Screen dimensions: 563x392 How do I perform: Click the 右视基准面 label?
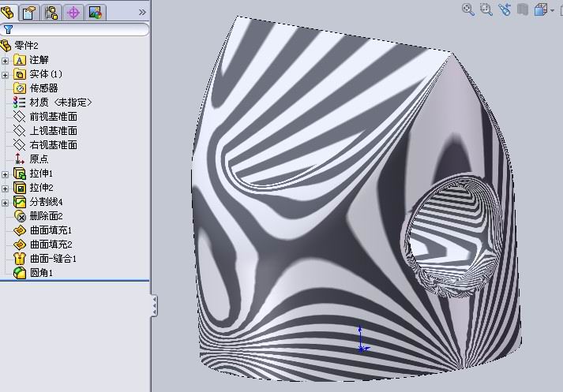tap(53, 145)
